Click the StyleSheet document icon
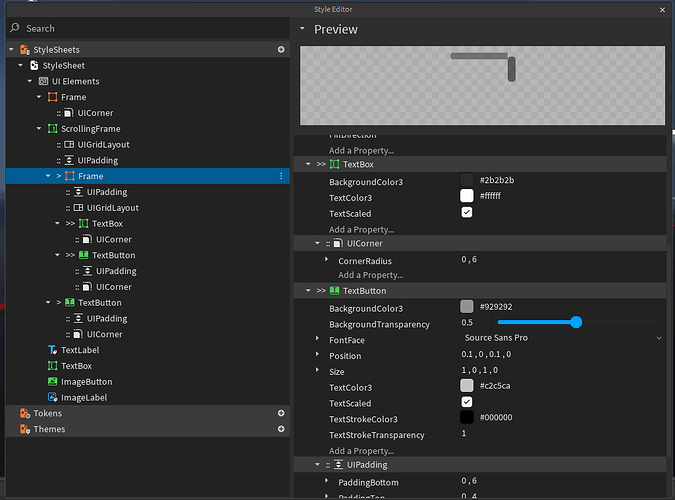This screenshot has height=500, width=675. 34,65
